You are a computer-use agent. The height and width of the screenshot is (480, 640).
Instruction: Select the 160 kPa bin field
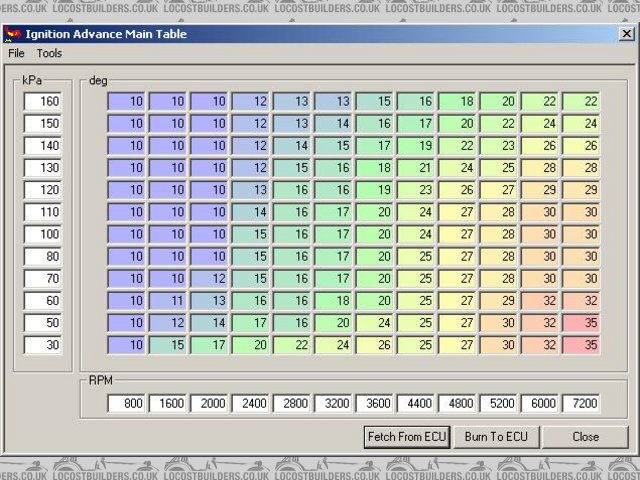click(x=43, y=102)
